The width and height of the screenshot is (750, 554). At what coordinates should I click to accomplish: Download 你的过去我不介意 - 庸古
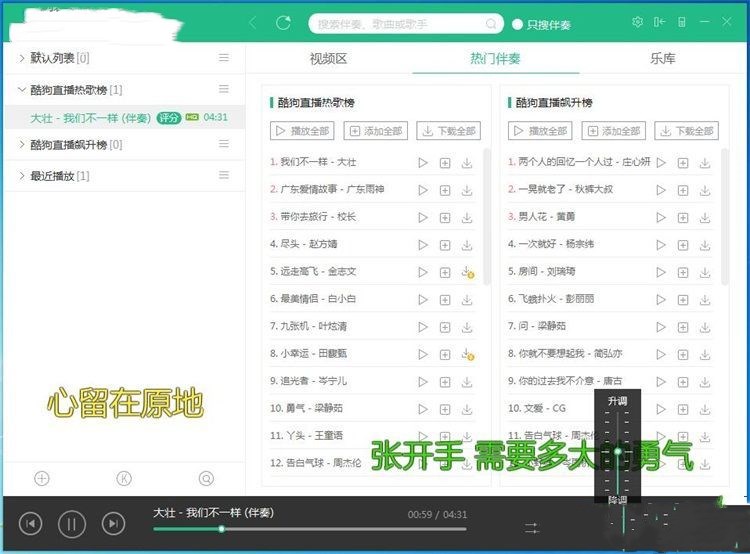tap(705, 382)
